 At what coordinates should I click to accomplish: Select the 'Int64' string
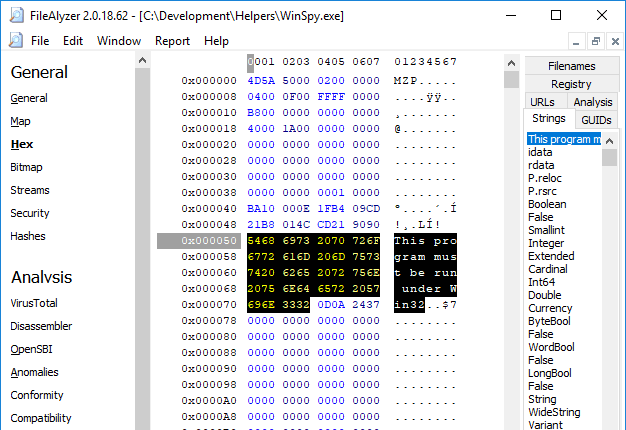541,282
